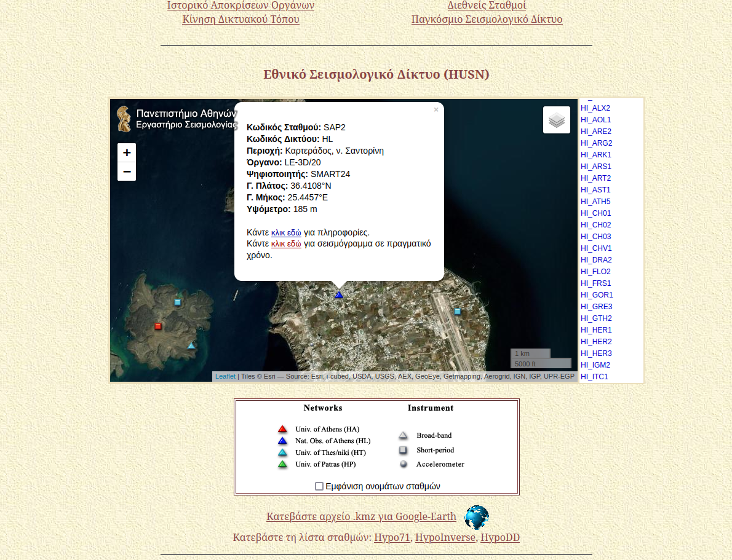Select station HI_AOL1 in list

[x=595, y=119]
